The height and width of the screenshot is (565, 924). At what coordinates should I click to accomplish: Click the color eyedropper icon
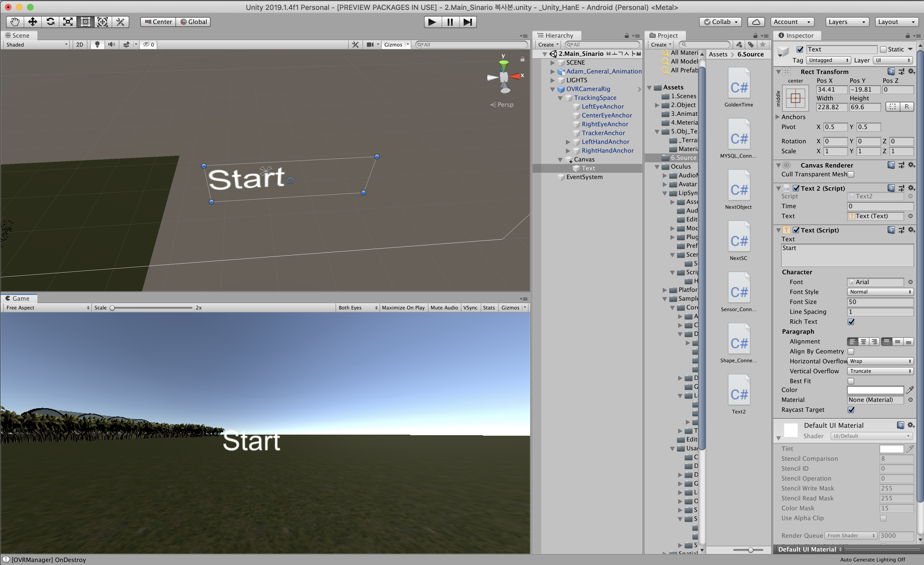point(910,390)
